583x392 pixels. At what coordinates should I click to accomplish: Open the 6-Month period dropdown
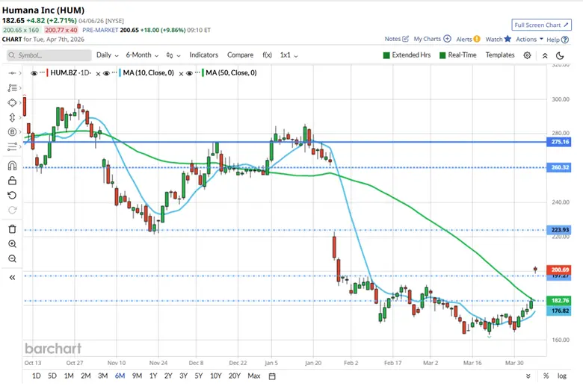pos(142,55)
